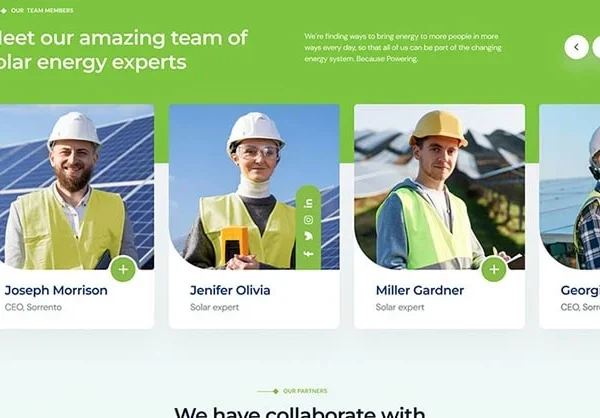Viewport: 600px width, 418px height.
Task: Select Miller Gardner's team photo
Action: (x=439, y=187)
